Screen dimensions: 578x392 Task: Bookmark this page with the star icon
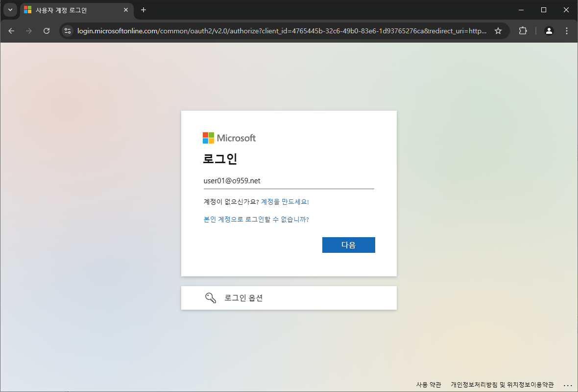pos(498,31)
